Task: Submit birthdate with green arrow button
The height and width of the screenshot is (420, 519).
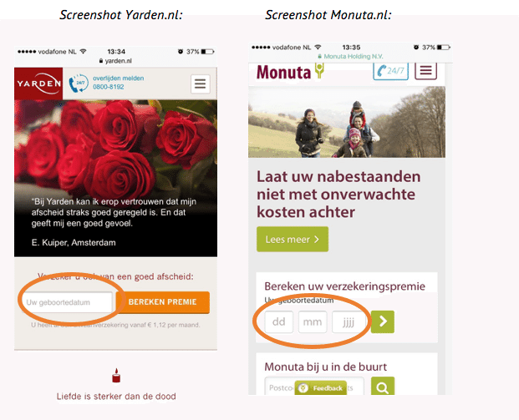Action: pyautogui.click(x=383, y=321)
